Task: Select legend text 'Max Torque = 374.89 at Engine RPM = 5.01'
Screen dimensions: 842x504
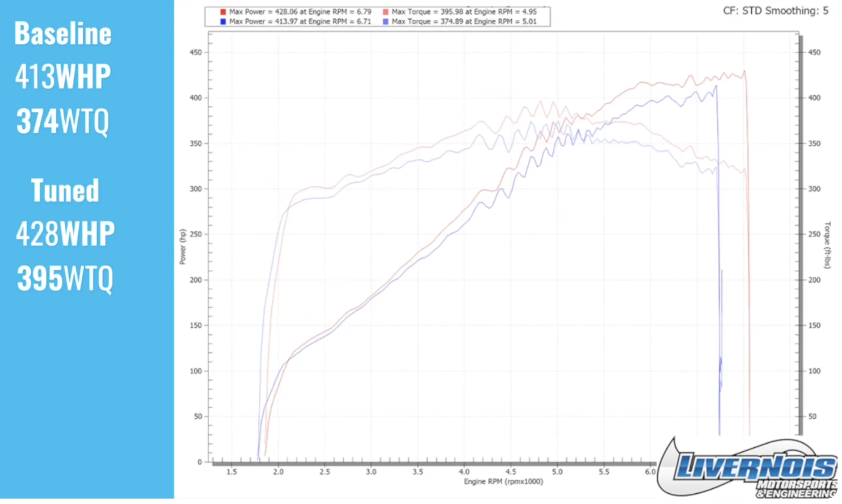Action: coord(464,21)
